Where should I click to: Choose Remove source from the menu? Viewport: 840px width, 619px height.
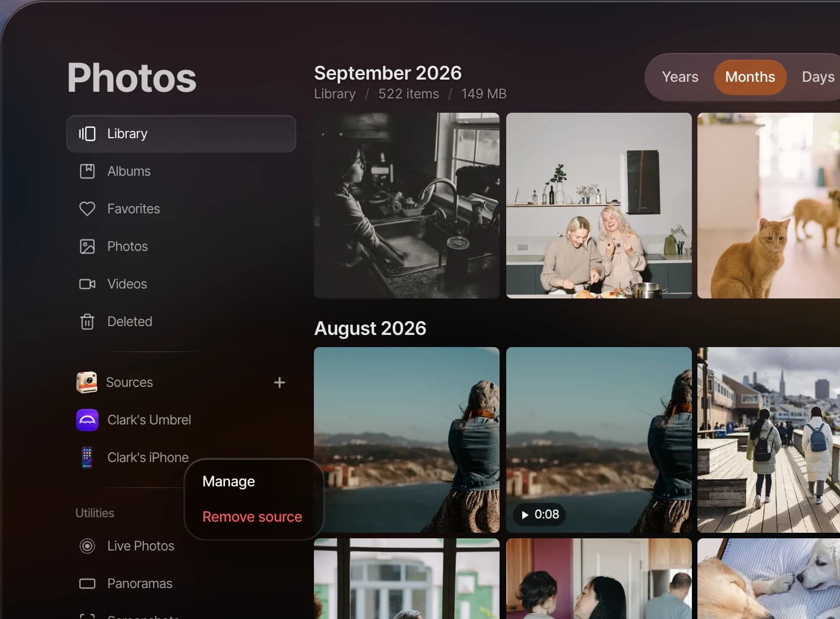point(252,517)
